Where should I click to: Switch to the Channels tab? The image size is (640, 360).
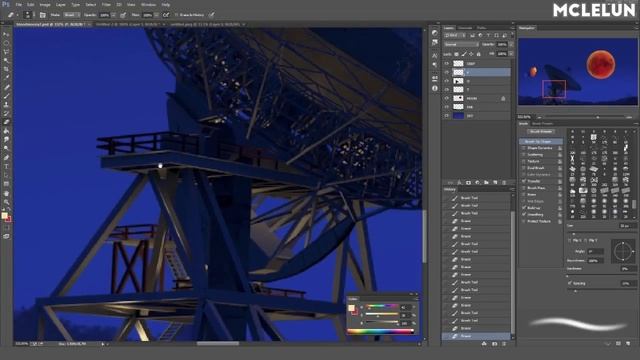coord(464,28)
